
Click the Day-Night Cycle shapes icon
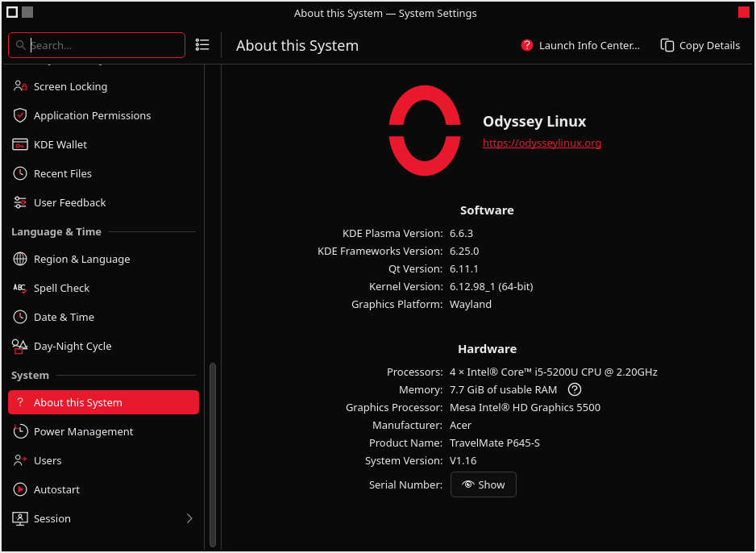[x=20, y=346]
